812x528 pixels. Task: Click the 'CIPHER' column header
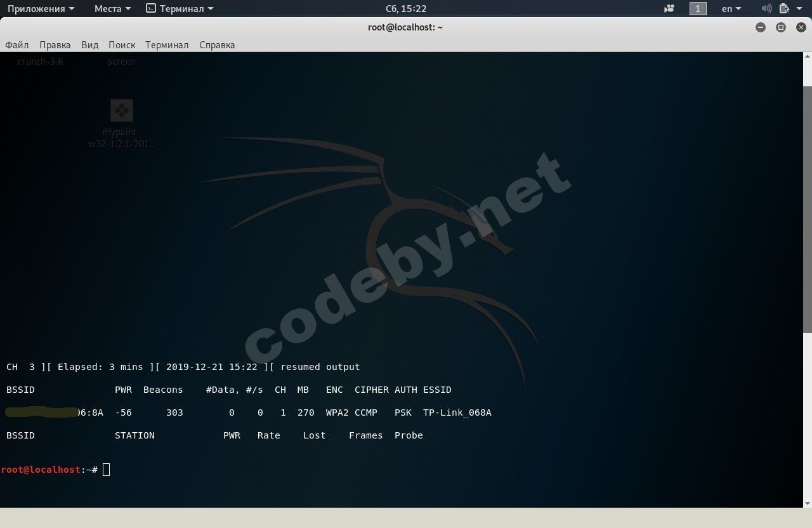click(372, 390)
